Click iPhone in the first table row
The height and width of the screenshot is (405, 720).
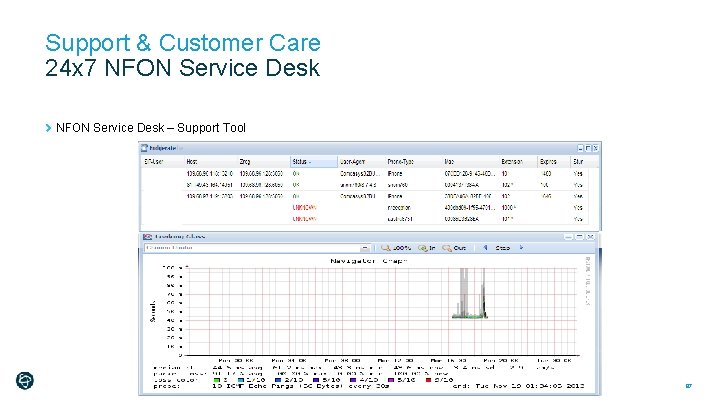[395, 174]
